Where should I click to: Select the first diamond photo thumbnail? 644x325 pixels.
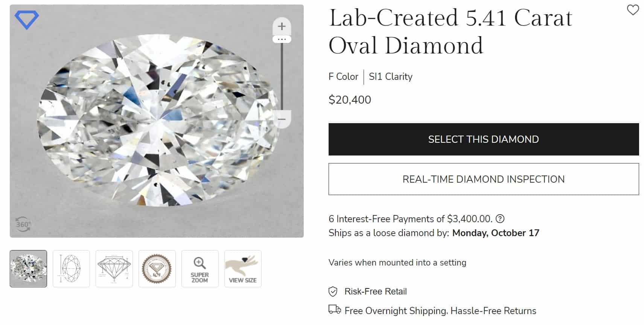(x=28, y=268)
